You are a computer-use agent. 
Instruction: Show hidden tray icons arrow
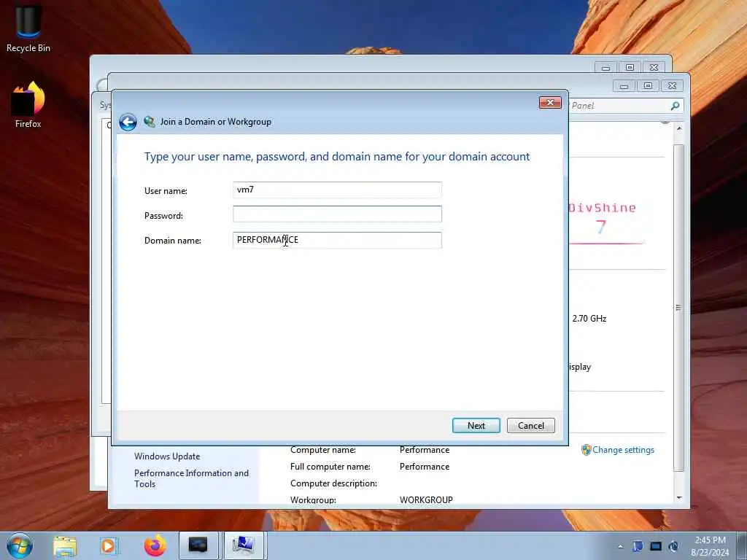(x=620, y=547)
